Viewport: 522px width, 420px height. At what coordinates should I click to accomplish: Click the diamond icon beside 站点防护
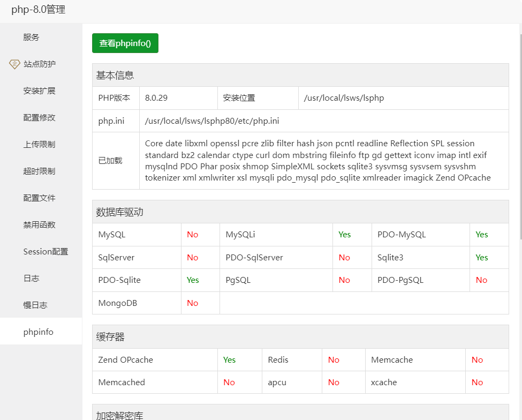tap(14, 64)
